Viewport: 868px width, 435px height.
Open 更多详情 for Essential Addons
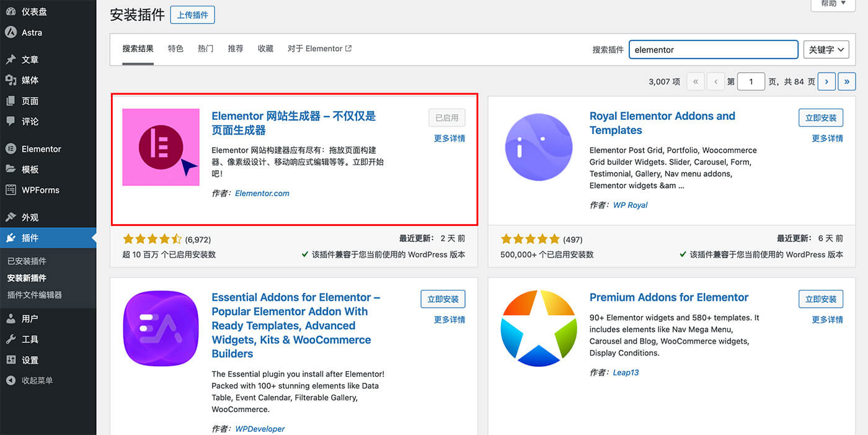(449, 320)
